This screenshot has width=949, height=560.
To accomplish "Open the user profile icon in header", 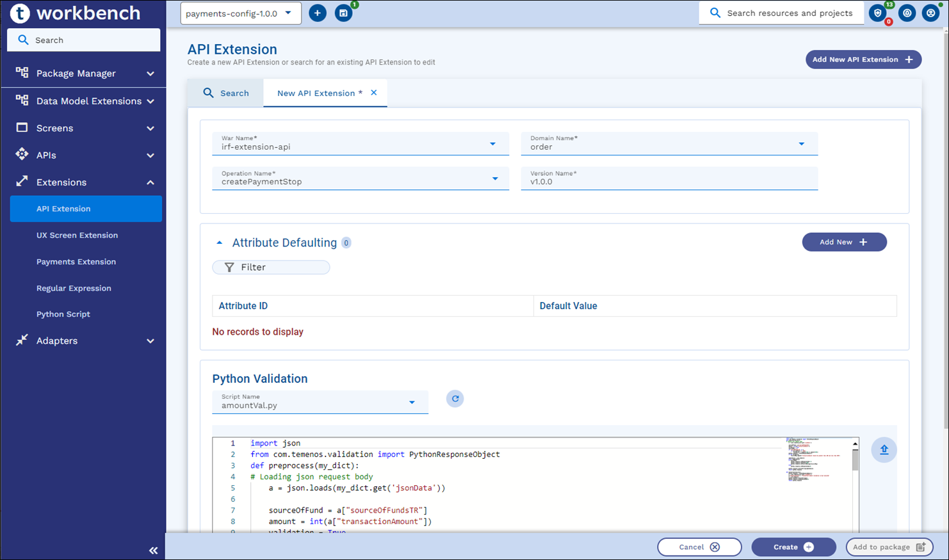I will (x=930, y=13).
